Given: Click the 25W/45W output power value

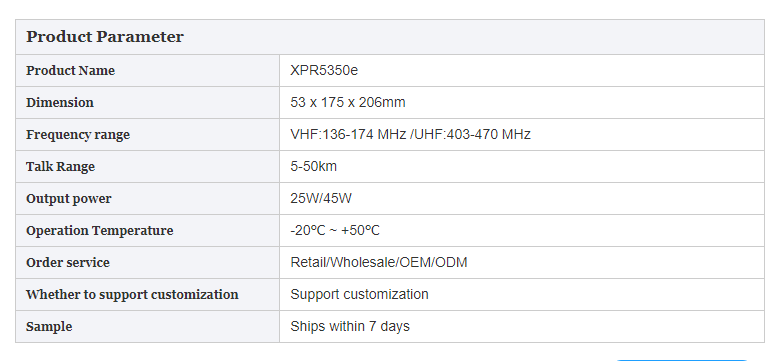Looking at the screenshot, I should coord(321,198).
